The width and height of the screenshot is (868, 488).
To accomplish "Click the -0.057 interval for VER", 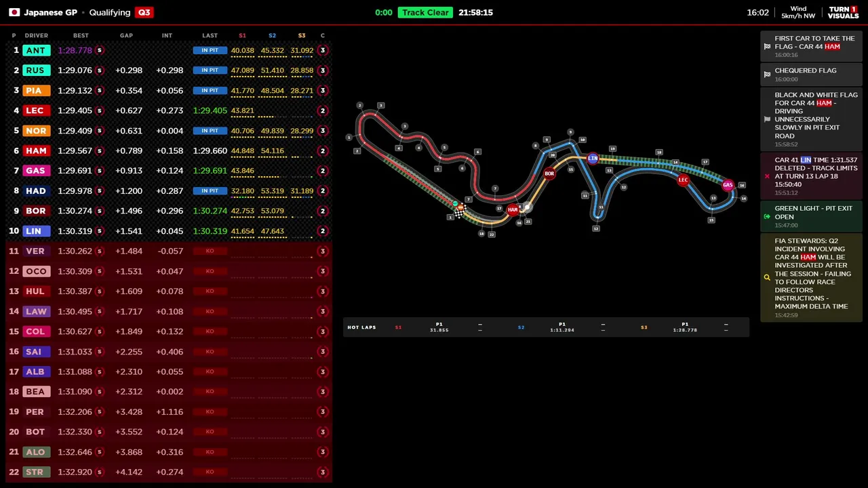I will click(x=170, y=251).
